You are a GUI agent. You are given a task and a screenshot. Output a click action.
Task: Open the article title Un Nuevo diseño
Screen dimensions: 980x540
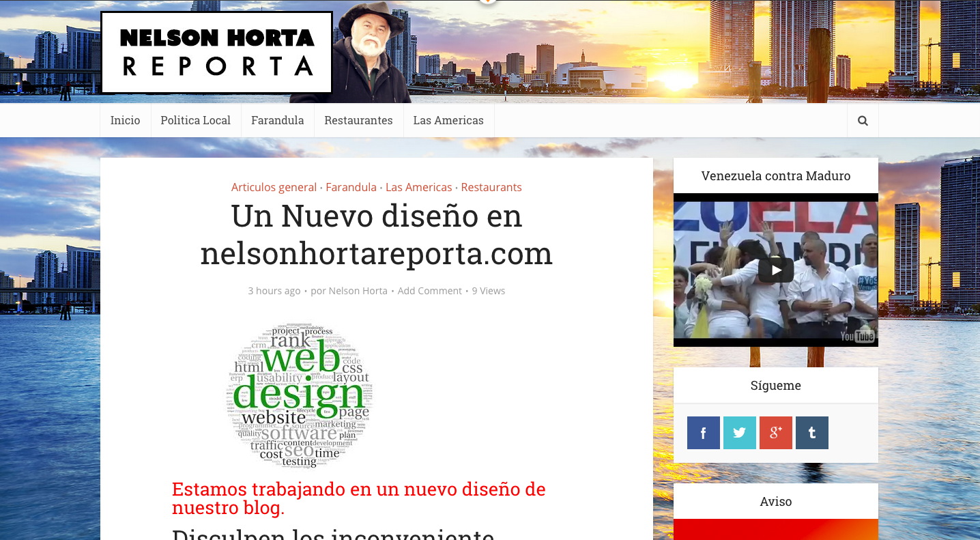point(377,235)
